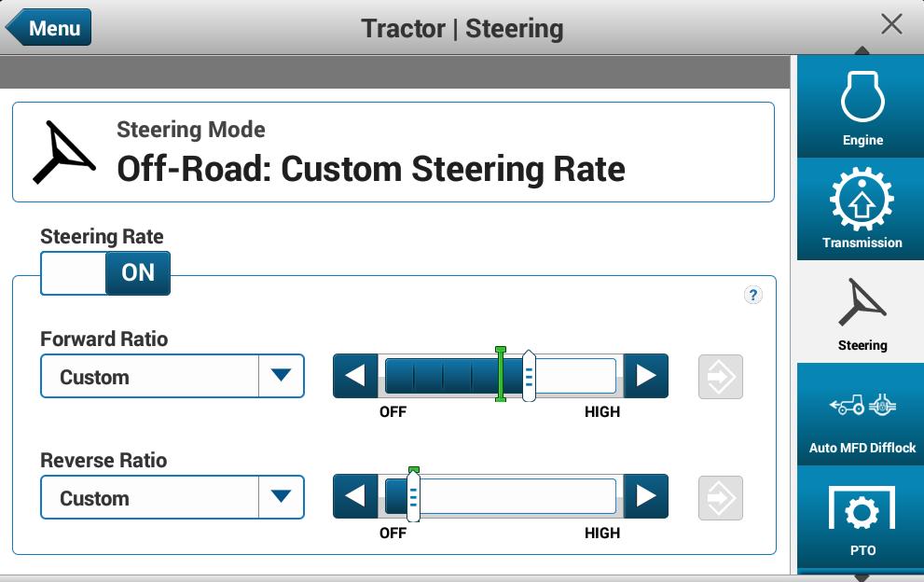Image resolution: width=924 pixels, height=582 pixels.
Task: Select the Steering sidebar tab
Action: coord(862,311)
